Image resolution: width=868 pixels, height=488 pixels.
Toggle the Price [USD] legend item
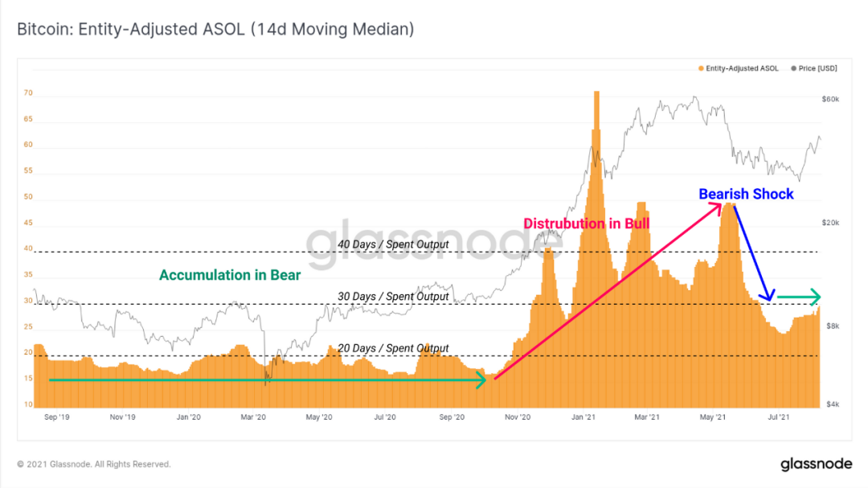[813, 68]
